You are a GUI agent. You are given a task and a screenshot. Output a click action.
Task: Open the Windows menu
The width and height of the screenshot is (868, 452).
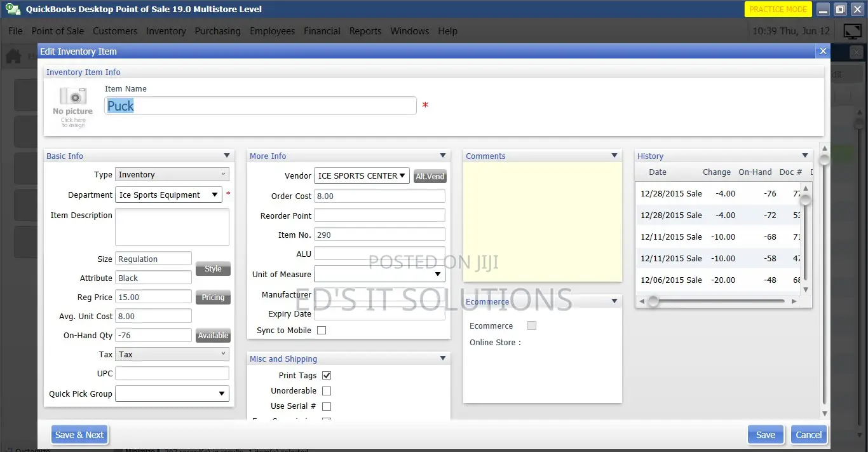coord(410,31)
